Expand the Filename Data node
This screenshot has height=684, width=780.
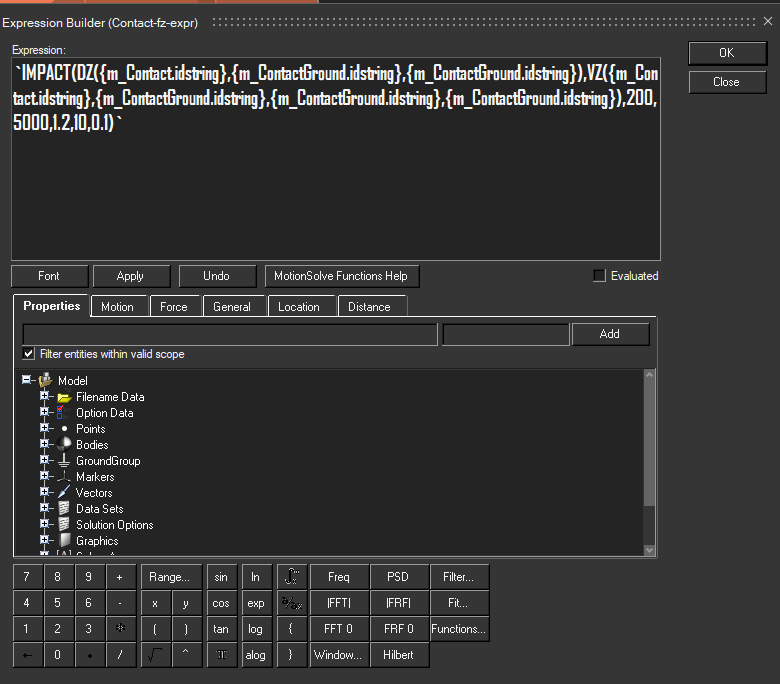tap(44, 396)
